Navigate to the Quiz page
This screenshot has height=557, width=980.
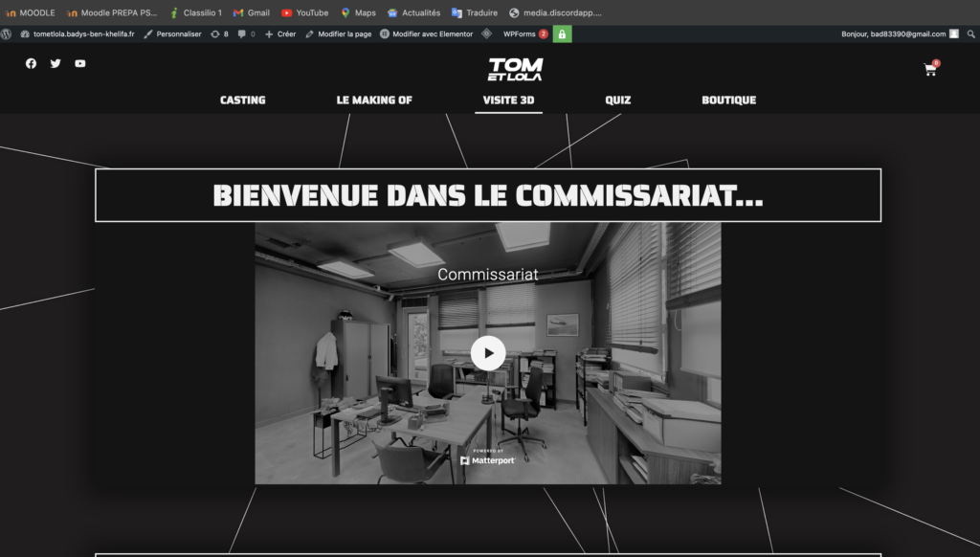click(617, 100)
